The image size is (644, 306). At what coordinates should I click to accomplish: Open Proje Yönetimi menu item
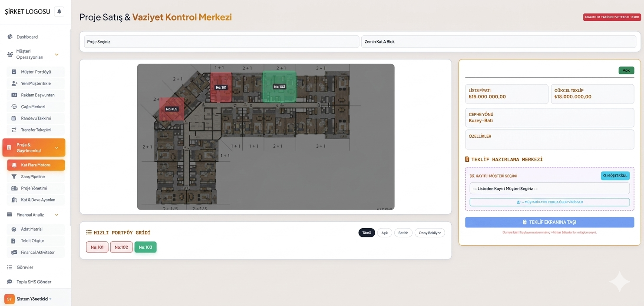tap(36, 188)
